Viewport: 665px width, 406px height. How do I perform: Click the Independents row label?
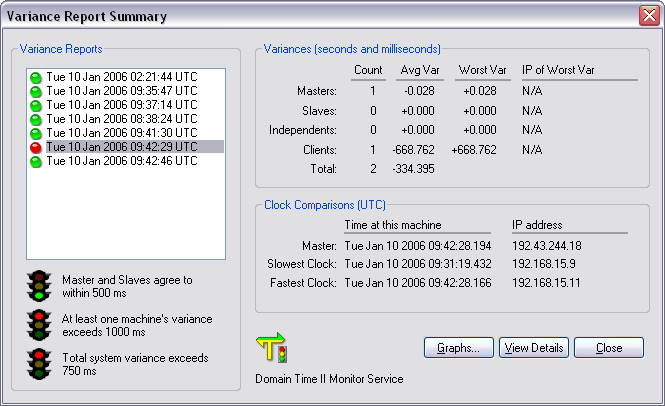tap(303, 130)
